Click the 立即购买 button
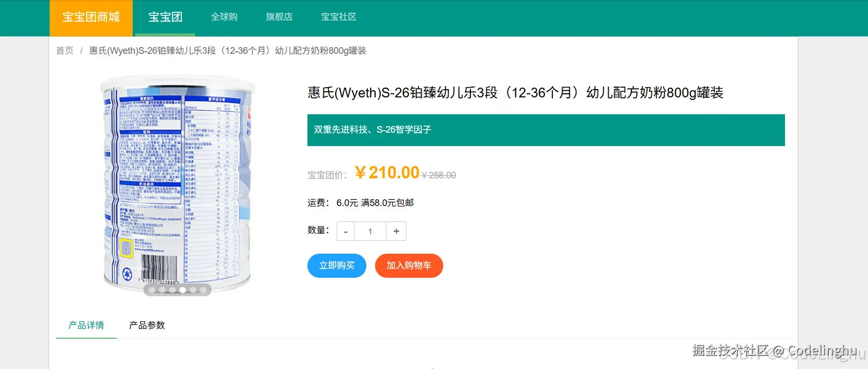The height and width of the screenshot is (369, 868). 337,265
